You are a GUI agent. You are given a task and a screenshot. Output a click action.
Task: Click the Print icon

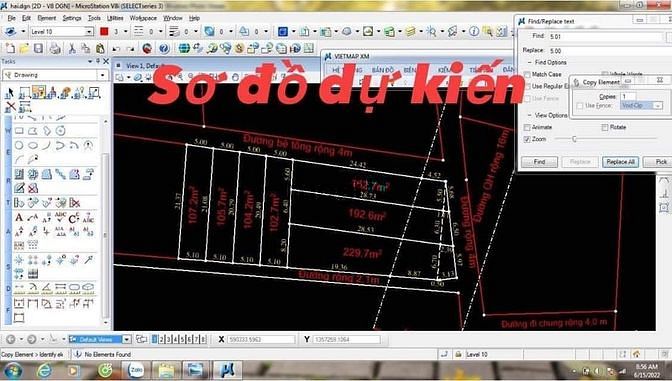[x=55, y=48]
